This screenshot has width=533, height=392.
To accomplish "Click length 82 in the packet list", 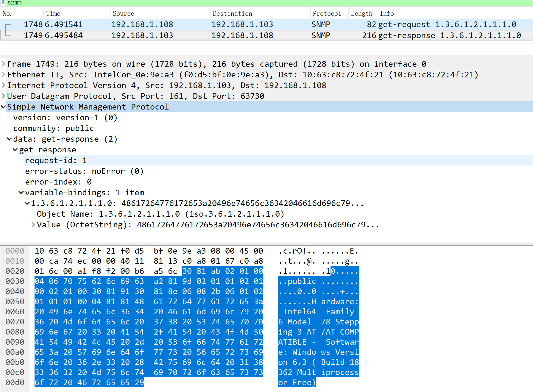I will click(372, 24).
